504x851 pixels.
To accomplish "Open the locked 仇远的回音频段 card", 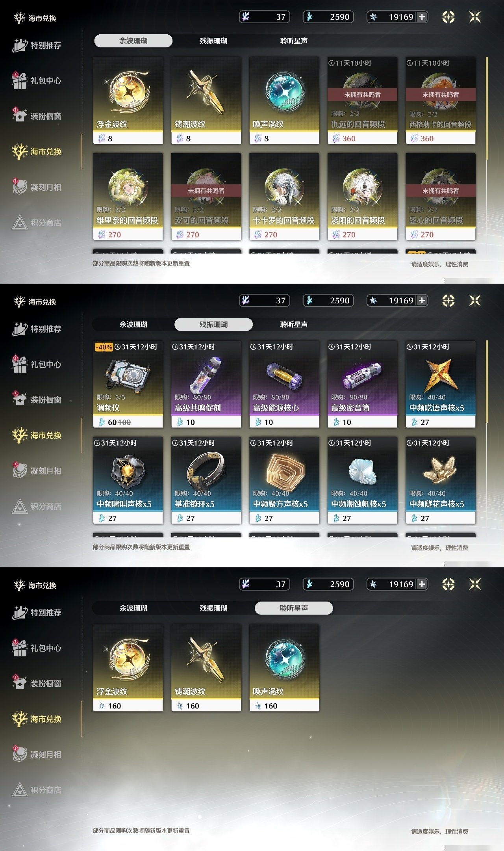I will point(362,100).
